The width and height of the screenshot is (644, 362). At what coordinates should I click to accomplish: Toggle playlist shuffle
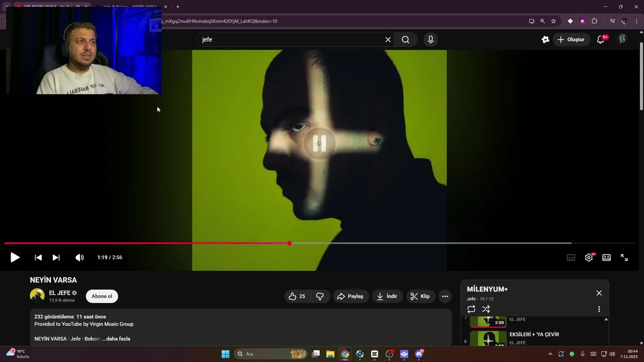coord(486,309)
